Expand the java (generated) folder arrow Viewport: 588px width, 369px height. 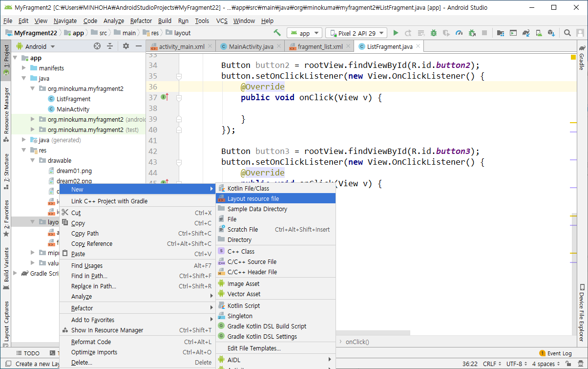pyautogui.click(x=24, y=140)
